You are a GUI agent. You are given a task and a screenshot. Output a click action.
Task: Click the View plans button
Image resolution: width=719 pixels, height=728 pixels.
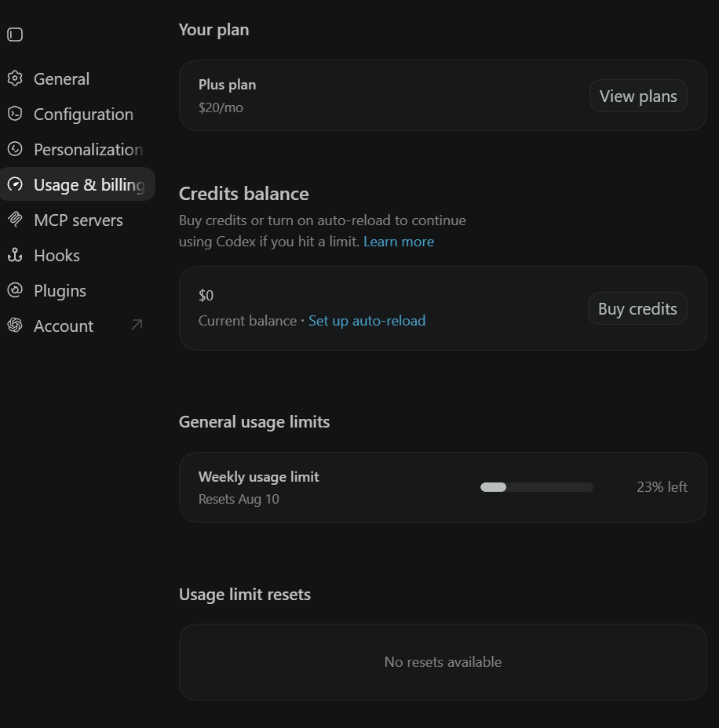[x=638, y=96]
